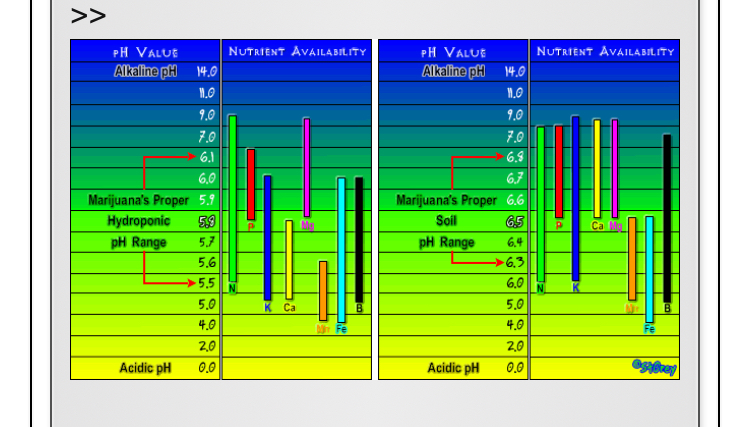The height and width of the screenshot is (427, 750).
Task: Click the blue K bar in soil chart
Action: [x=575, y=198]
